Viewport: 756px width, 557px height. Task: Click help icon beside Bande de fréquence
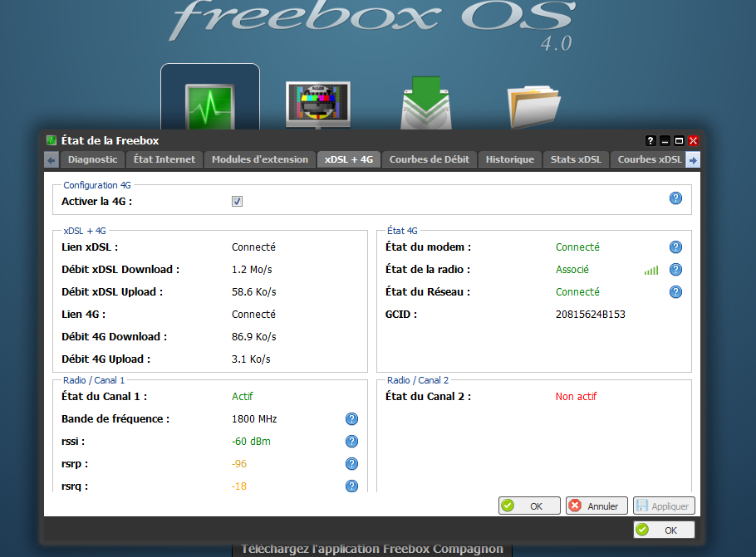[351, 419]
